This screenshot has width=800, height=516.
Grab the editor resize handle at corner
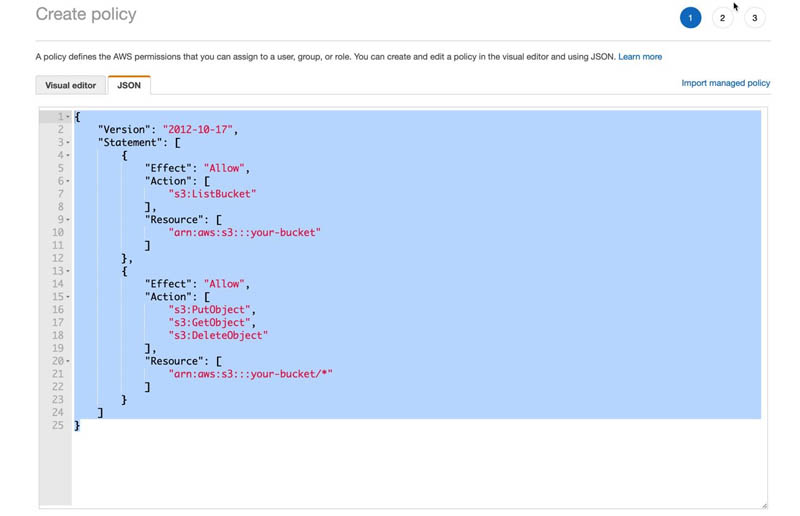tap(764, 505)
